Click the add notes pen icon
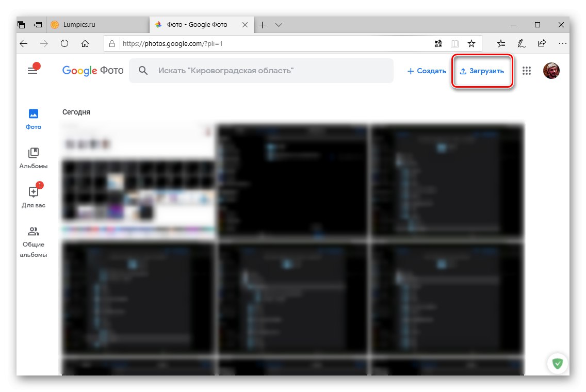 [522, 44]
